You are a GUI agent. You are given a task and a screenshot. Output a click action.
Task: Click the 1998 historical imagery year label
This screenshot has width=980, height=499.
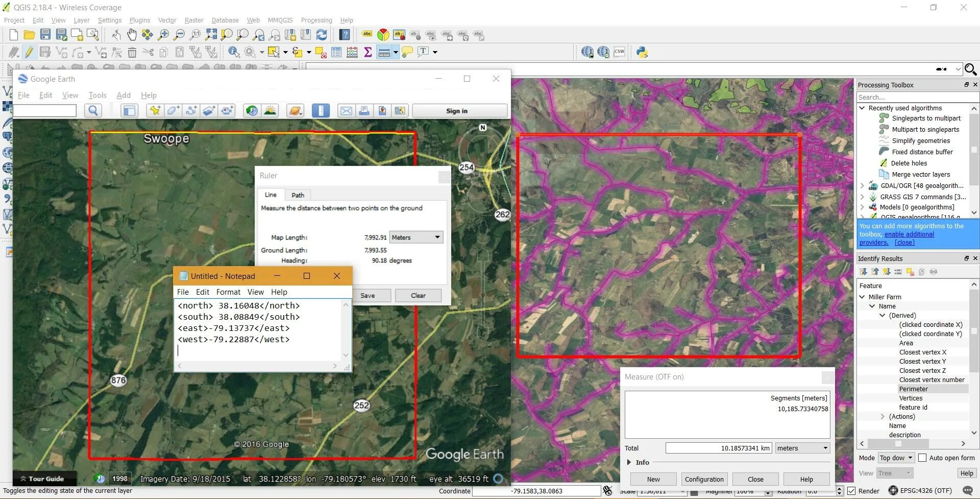click(x=120, y=479)
